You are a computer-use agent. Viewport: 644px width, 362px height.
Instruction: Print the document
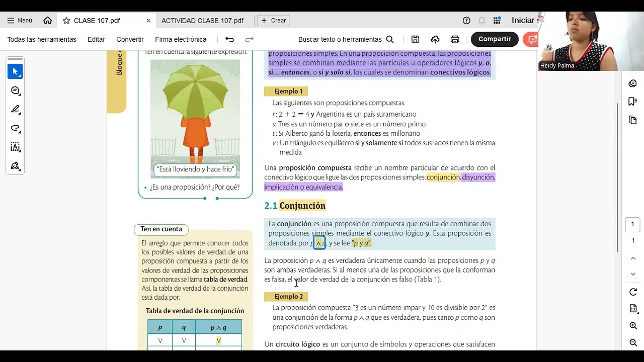tap(455, 39)
